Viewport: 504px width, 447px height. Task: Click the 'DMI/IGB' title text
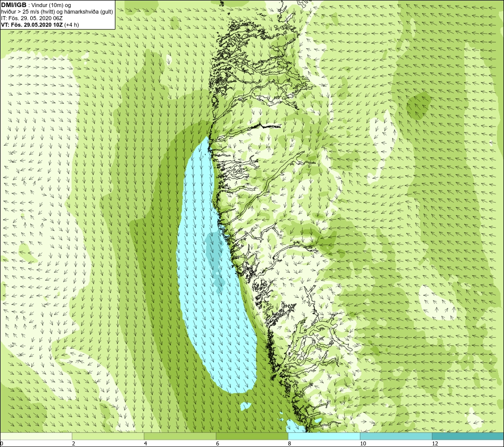(x=14, y=5)
